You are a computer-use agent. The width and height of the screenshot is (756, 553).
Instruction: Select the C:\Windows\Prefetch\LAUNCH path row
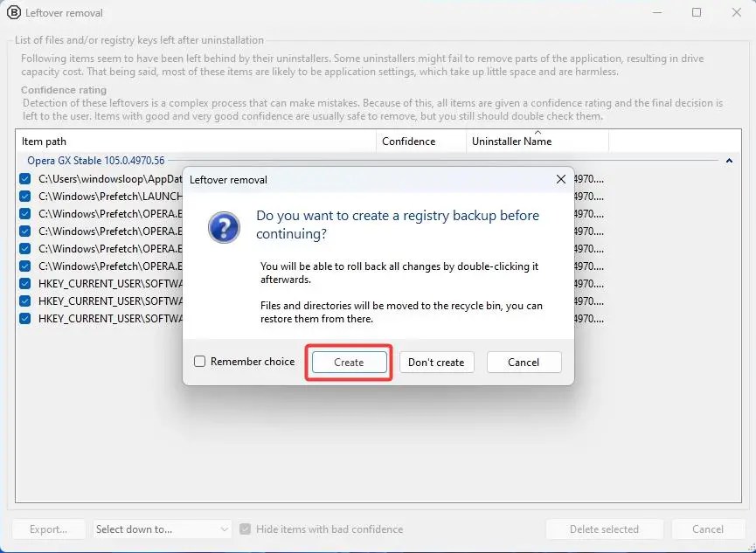110,197
